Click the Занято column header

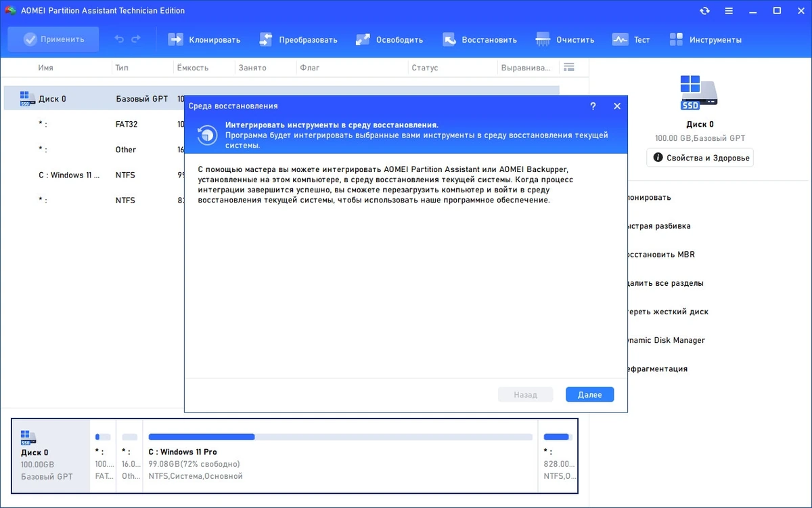pyautogui.click(x=252, y=68)
